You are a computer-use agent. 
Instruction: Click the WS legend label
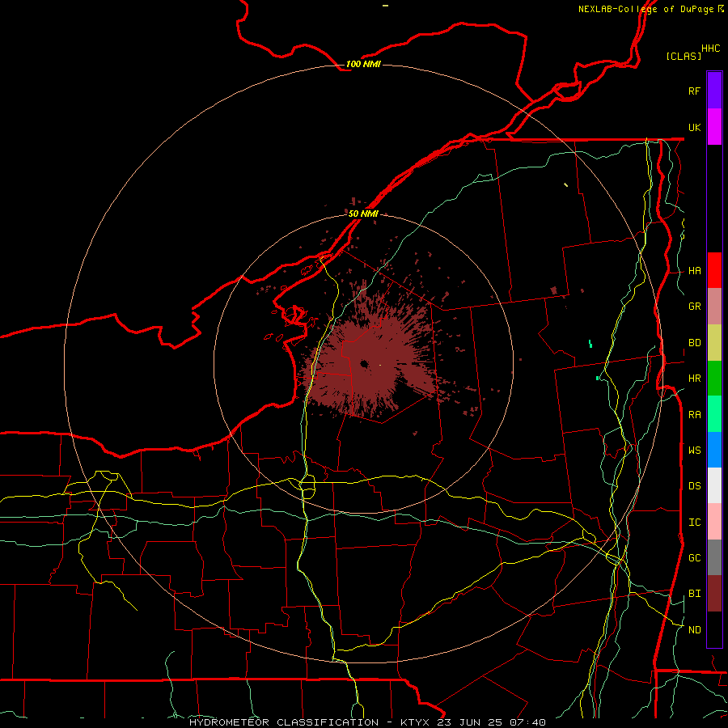(694, 451)
